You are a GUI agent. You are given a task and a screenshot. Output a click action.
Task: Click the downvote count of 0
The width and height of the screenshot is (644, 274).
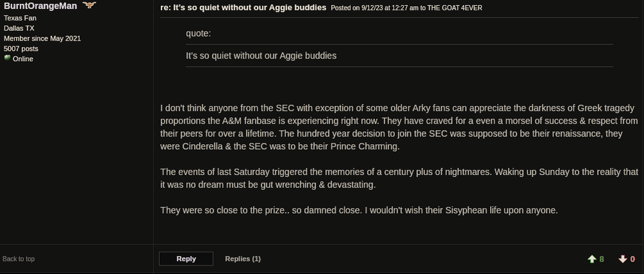(632, 259)
